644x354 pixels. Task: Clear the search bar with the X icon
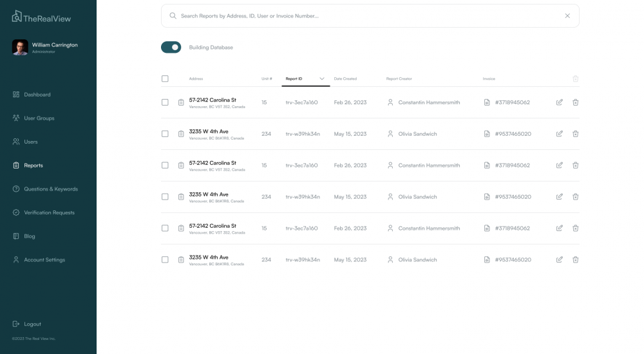coord(567,15)
